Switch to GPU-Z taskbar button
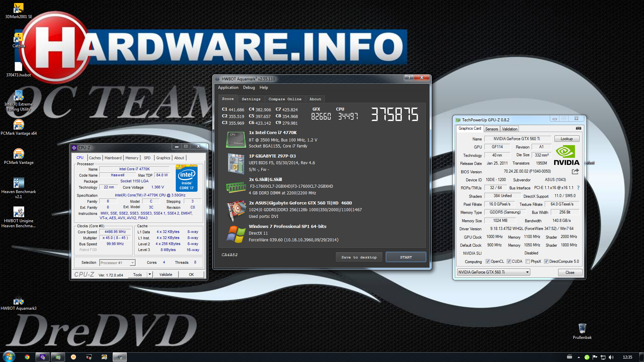This screenshot has height=362, width=644. point(58,357)
